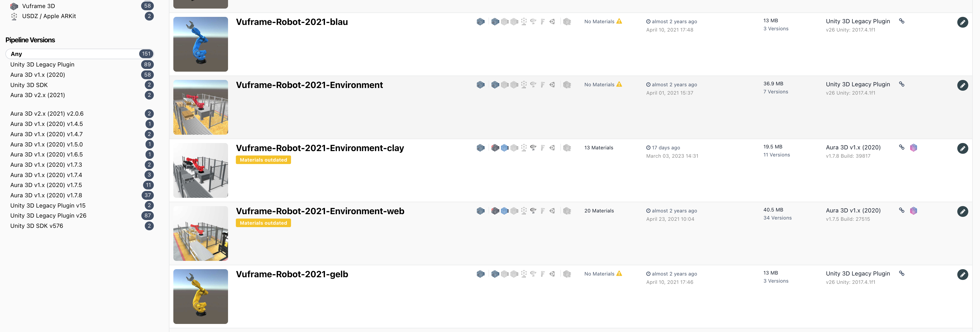This screenshot has width=980, height=332.
Task: Click the Materials outdated badge on Environment-clay
Action: coord(263,160)
